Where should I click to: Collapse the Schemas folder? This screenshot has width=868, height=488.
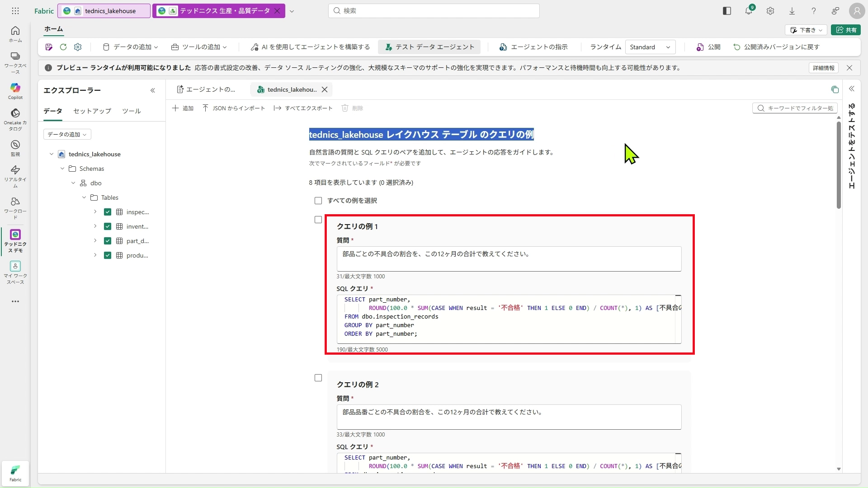[x=62, y=169]
